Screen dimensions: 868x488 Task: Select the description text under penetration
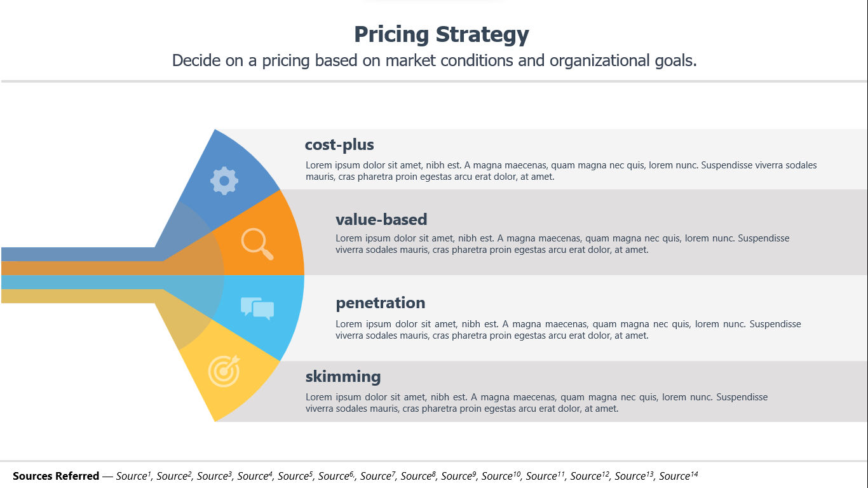pyautogui.click(x=568, y=330)
